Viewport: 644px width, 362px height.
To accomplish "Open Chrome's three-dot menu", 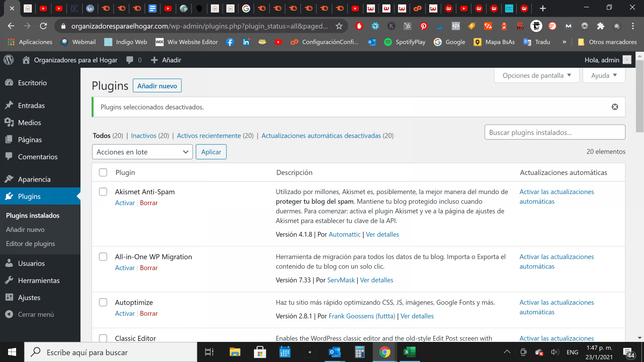I will [x=633, y=26].
